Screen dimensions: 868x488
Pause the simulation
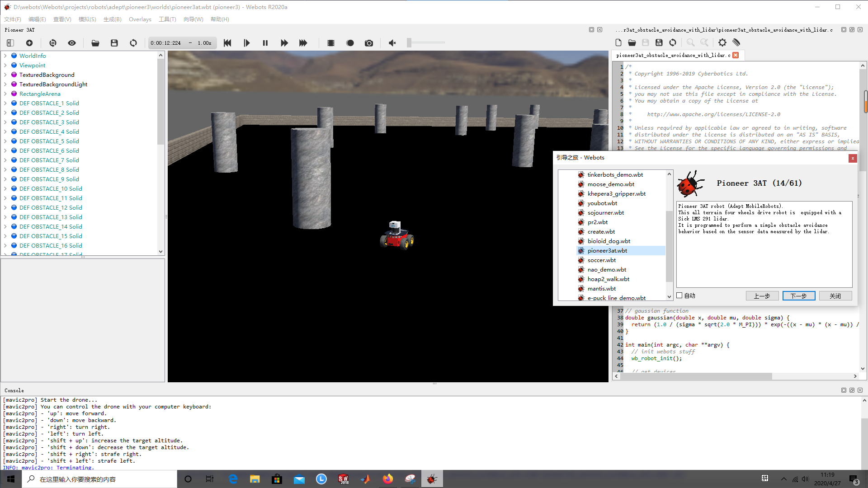(265, 43)
